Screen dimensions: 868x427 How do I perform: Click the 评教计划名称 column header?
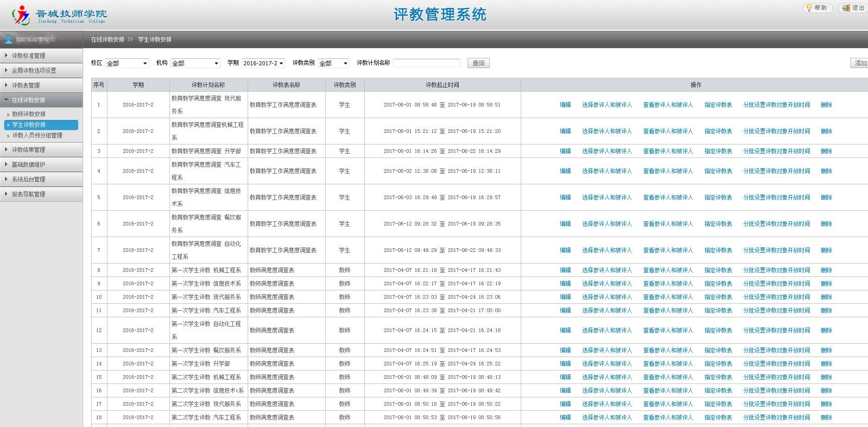pos(208,85)
